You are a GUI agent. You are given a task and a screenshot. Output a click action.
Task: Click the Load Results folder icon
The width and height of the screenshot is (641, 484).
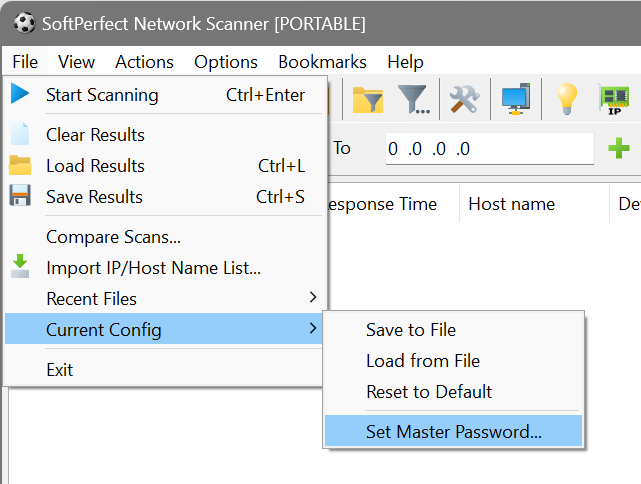(20, 165)
